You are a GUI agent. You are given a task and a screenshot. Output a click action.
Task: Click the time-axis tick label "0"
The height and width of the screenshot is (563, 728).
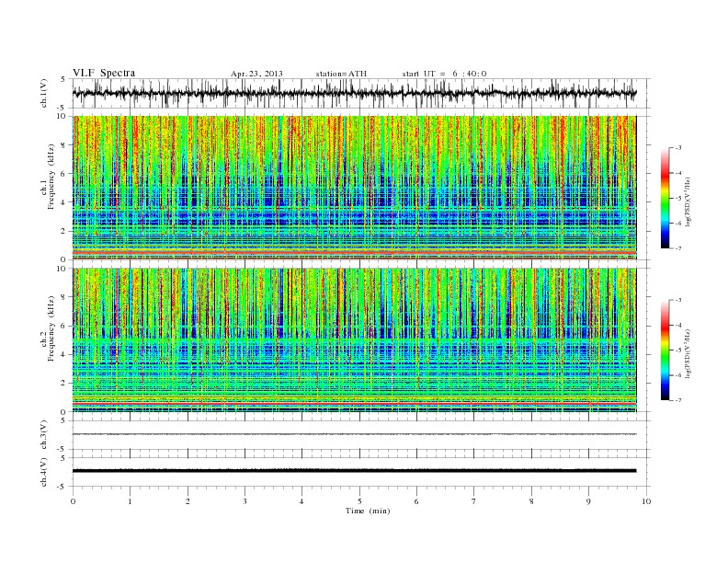click(73, 501)
